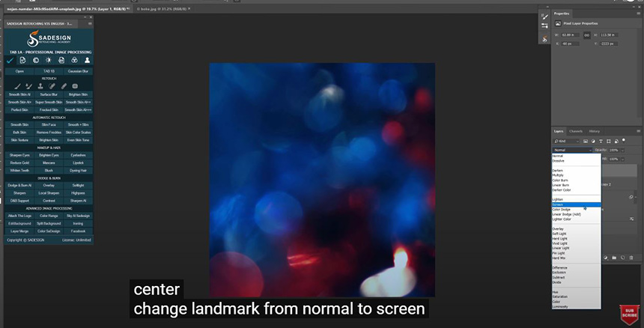Screen dimensions: 644x328
Task: Choose Luminosity in blend mode list
Action: [x=577, y=306]
